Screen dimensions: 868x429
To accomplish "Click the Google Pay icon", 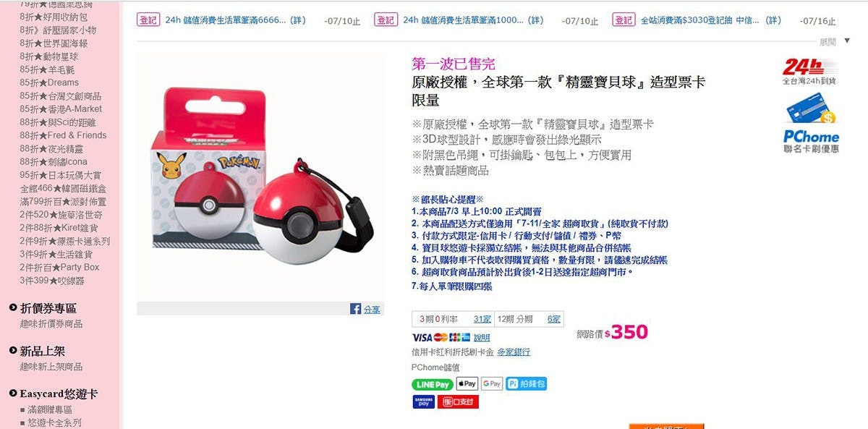I will 491,383.
